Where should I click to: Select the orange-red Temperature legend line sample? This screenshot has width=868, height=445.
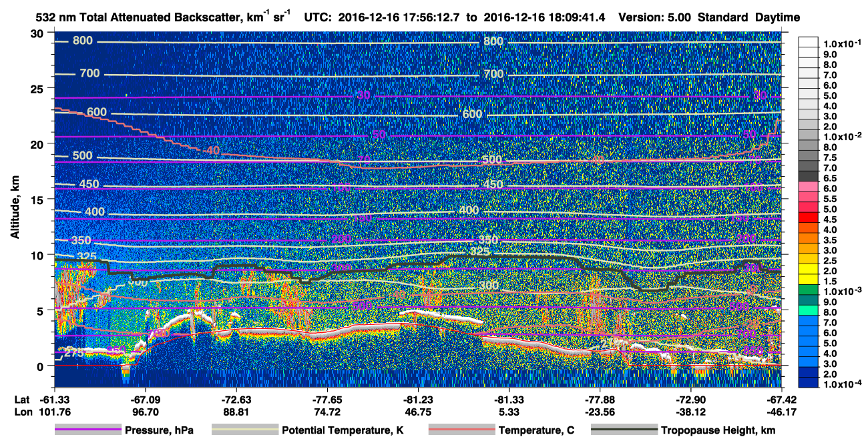coord(461,430)
